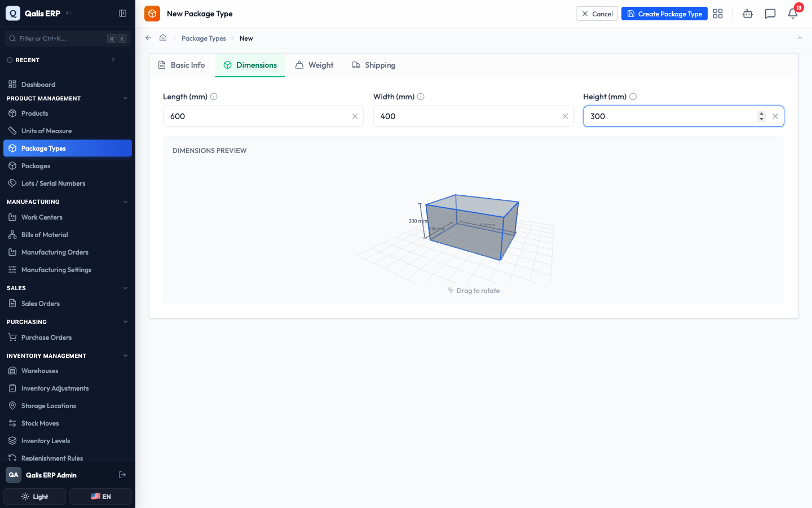Collapse Inventory Management section
The image size is (812, 508).
(125, 356)
